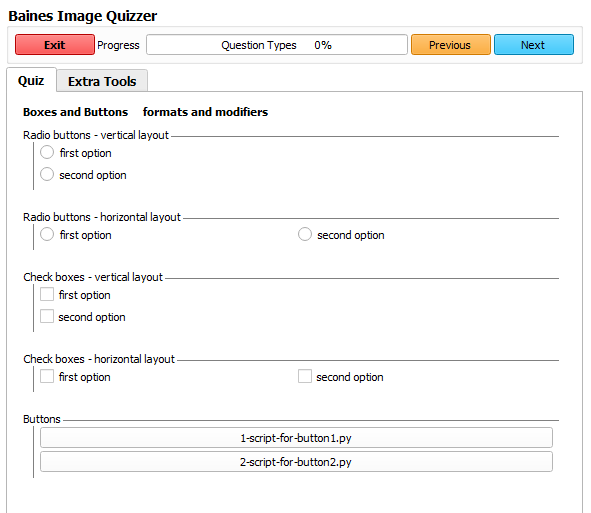Switch to the Extra Tools tab
Viewport: 591px width, 513px height.
(102, 81)
